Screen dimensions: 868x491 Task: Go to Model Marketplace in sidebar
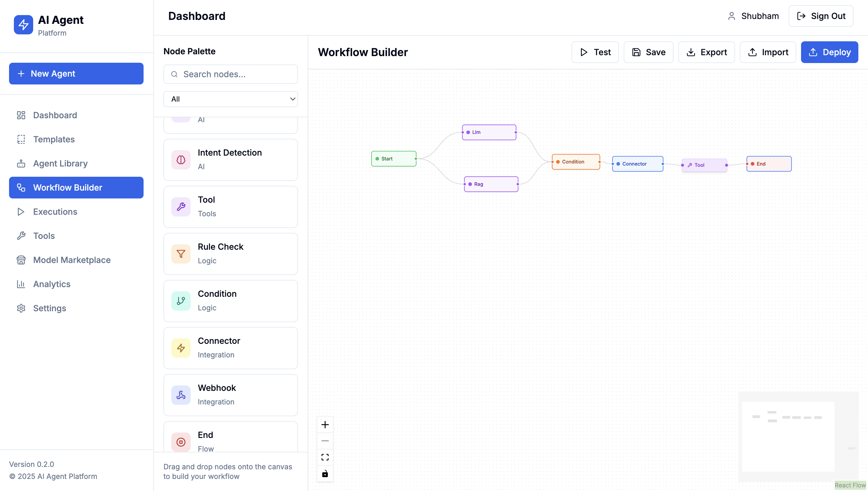71,260
